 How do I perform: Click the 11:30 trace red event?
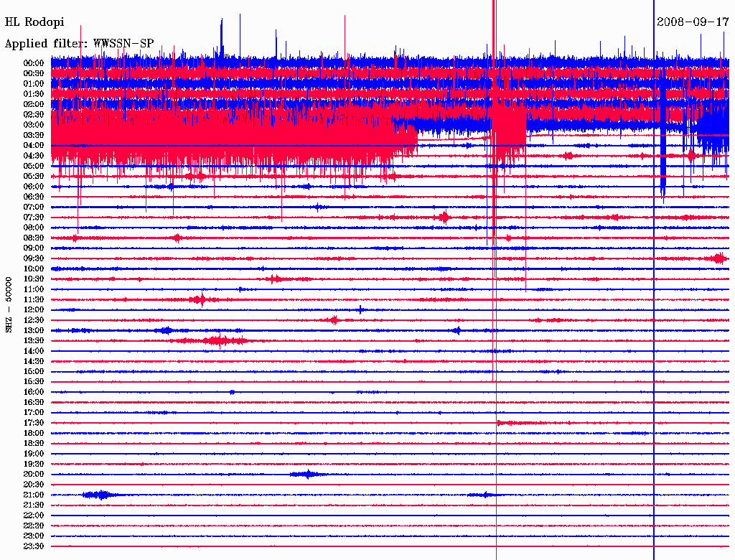tap(202, 299)
